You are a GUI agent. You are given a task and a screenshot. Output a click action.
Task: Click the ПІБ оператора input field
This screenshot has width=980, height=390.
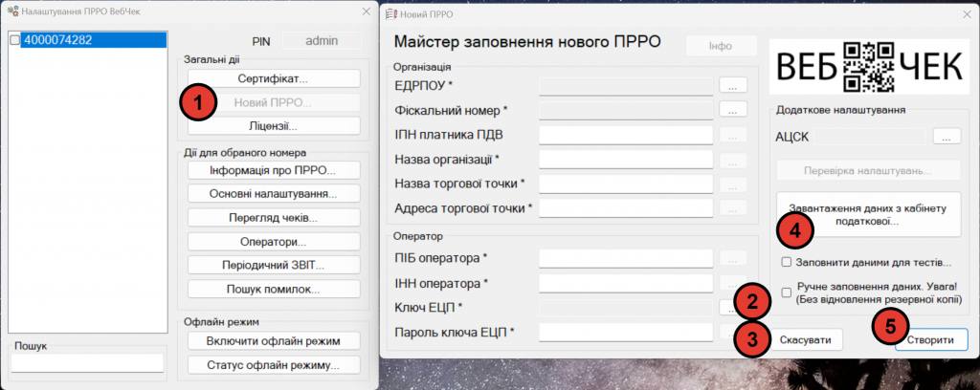[626, 258]
